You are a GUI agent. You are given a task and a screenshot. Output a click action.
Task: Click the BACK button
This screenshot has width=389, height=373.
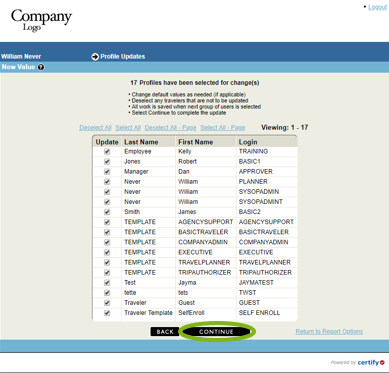pos(165,332)
